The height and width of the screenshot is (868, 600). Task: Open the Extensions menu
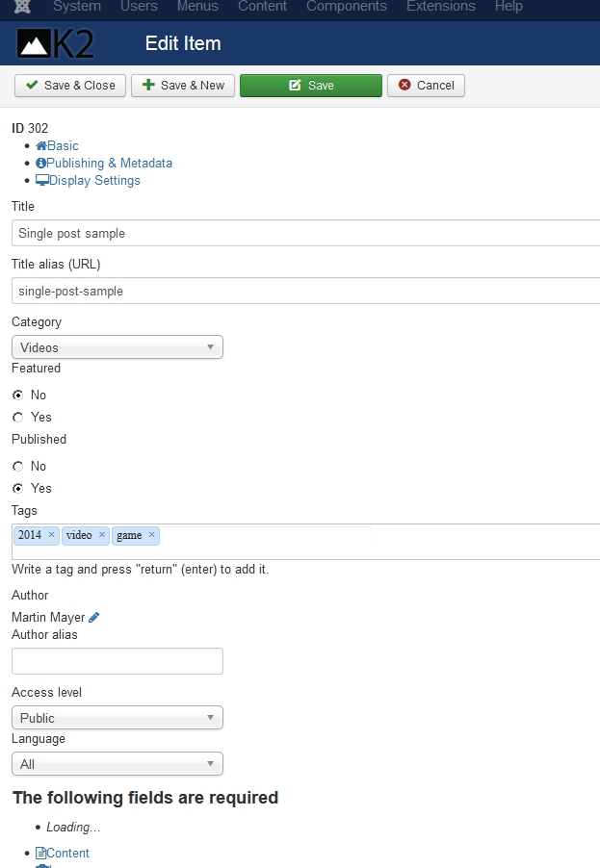coord(440,7)
